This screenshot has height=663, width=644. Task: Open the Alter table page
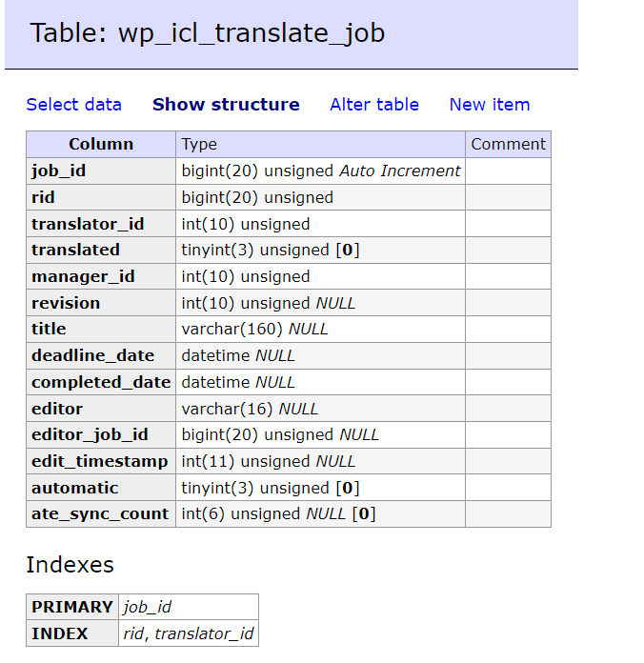coord(374,105)
